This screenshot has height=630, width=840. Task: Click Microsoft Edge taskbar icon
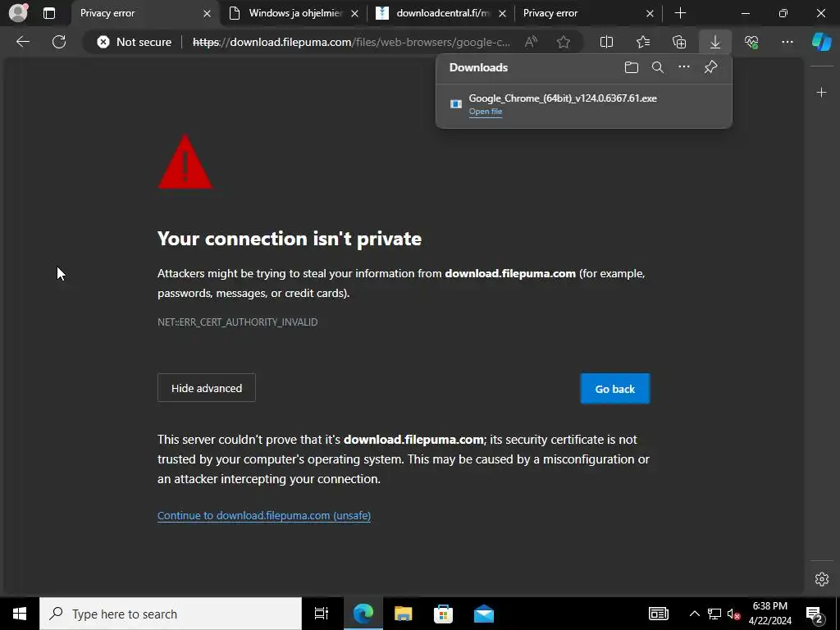tap(363, 614)
